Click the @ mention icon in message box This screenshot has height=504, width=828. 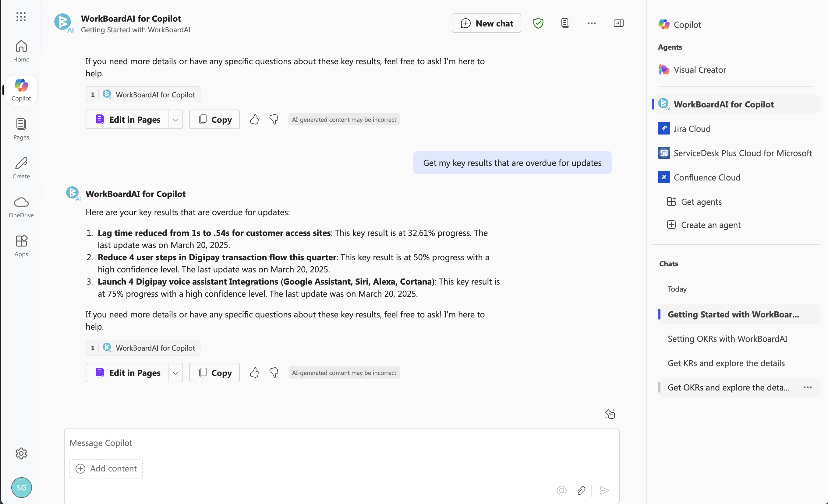click(x=561, y=490)
